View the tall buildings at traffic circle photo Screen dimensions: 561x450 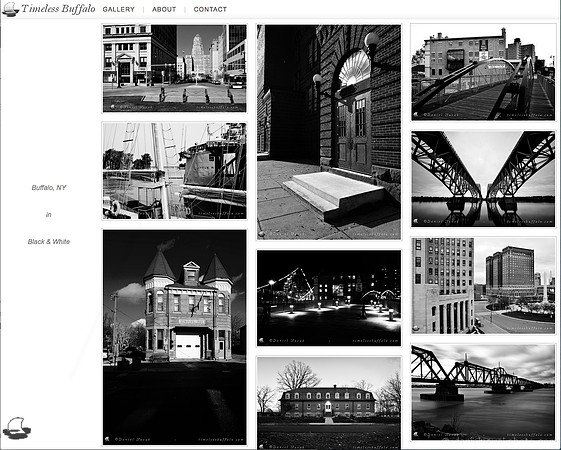click(x=483, y=285)
